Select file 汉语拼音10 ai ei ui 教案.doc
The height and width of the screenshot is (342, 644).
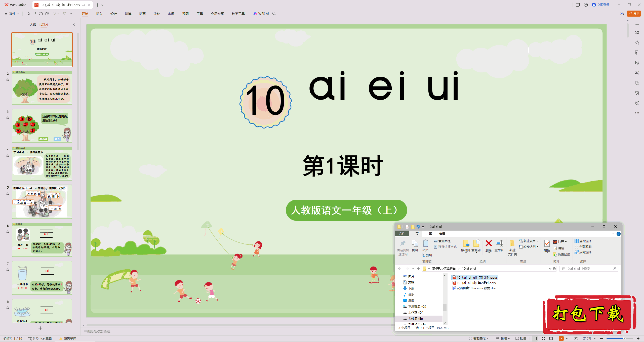(x=474, y=288)
